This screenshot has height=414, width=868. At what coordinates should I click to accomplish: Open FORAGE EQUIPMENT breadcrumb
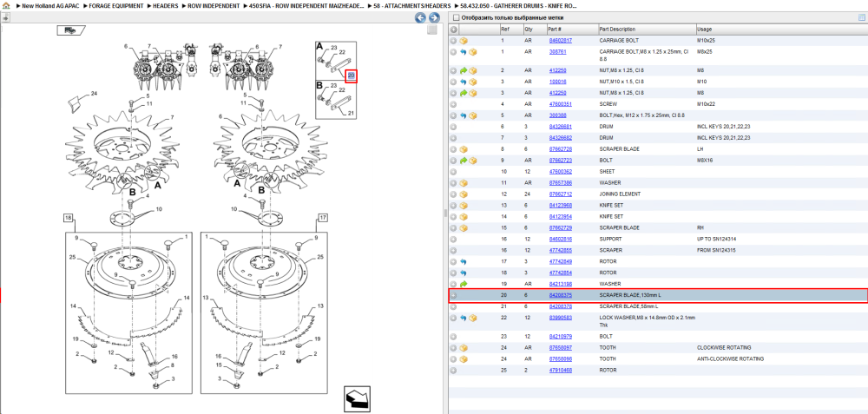point(116,5)
